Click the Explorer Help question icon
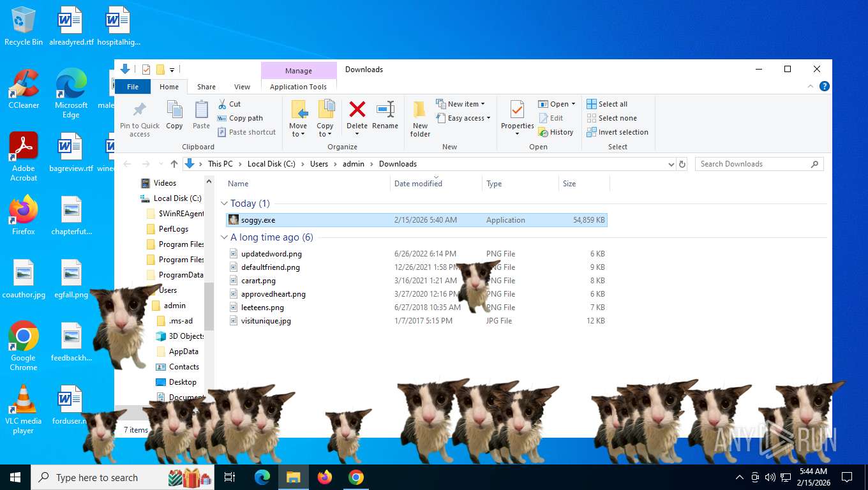This screenshot has height=490, width=868. point(825,86)
